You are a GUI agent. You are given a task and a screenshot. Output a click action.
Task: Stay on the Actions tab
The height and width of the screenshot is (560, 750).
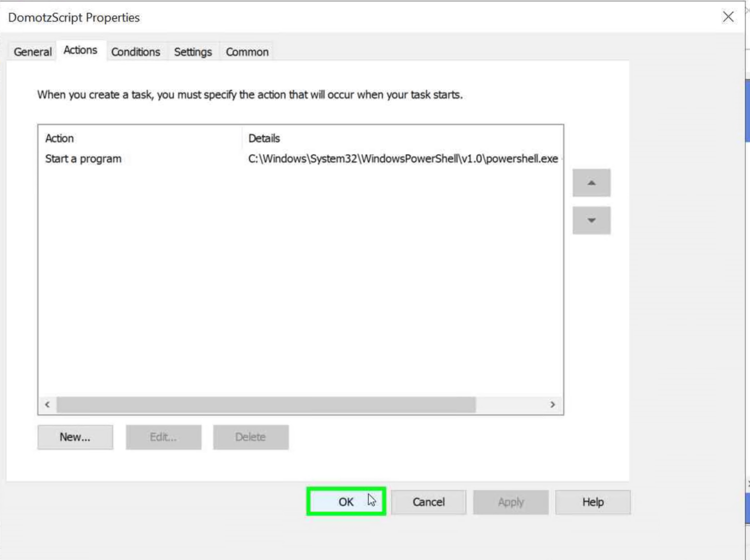click(80, 50)
